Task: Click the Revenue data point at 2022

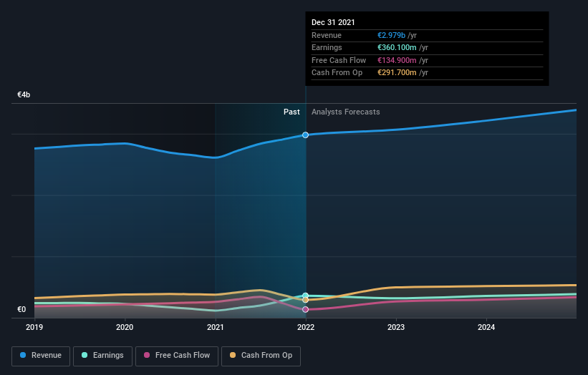Action: pyautogui.click(x=306, y=135)
